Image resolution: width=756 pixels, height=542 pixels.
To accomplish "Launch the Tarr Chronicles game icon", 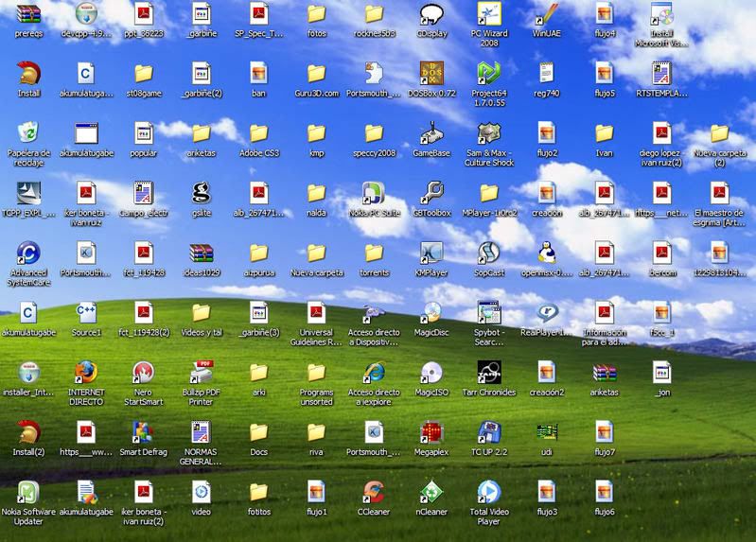I will 489,373.
